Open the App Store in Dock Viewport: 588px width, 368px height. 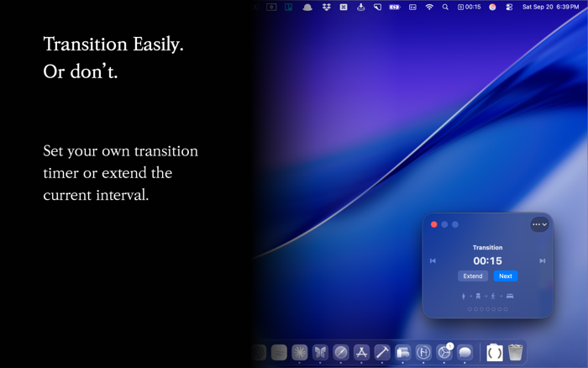click(x=361, y=352)
